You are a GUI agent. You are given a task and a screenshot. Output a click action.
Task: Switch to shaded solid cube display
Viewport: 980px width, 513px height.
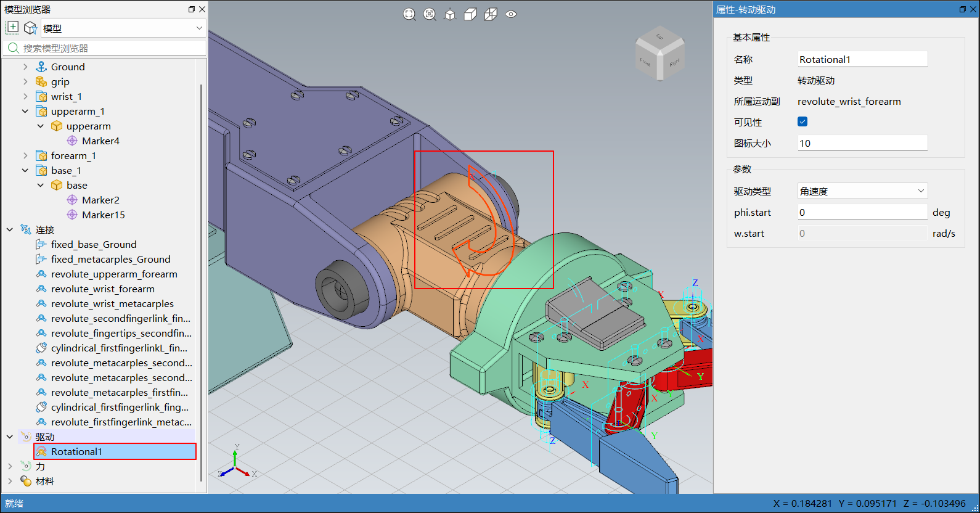[470, 14]
